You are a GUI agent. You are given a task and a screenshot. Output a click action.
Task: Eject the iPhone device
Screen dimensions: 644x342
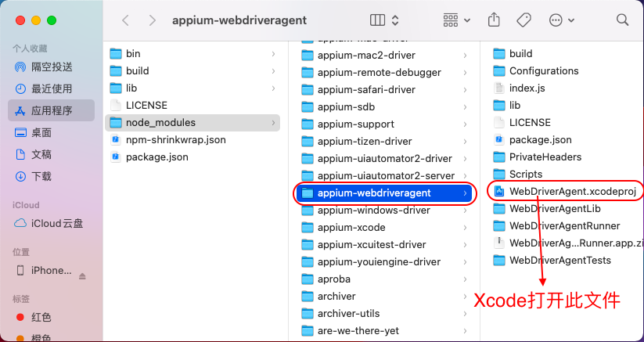point(82,276)
